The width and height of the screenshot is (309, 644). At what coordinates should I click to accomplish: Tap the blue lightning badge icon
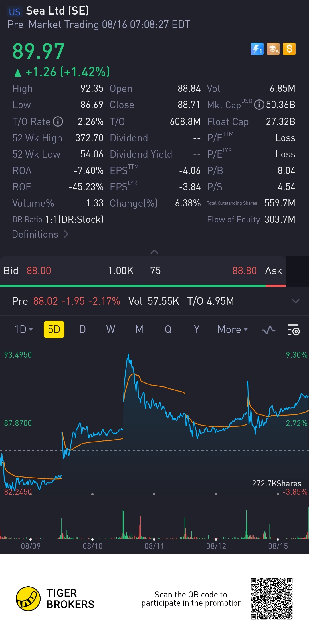click(257, 49)
